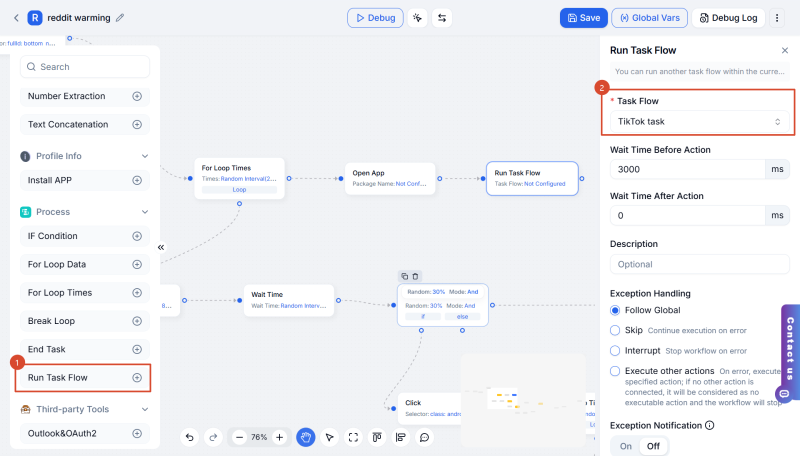Zoom out with the minus button
Viewport: 800px width, 456px height.
[239, 437]
